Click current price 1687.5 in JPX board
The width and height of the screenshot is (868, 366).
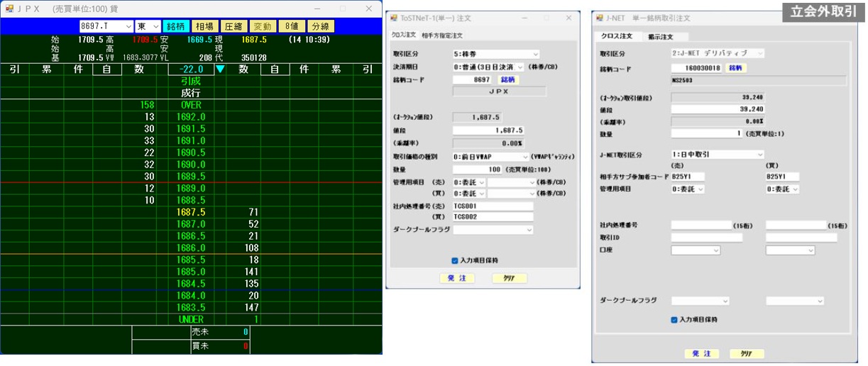tap(191, 212)
